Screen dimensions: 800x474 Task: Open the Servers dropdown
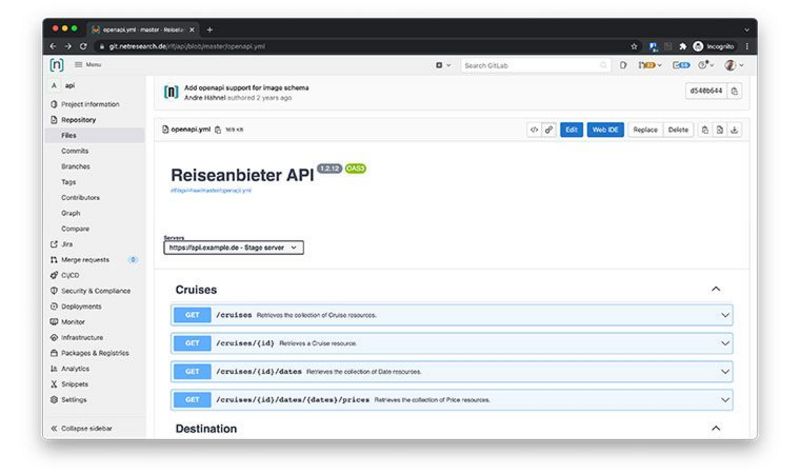(x=233, y=247)
